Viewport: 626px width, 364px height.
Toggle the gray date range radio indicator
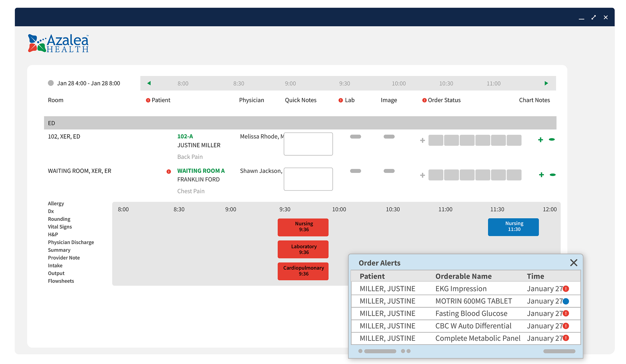coord(51,83)
